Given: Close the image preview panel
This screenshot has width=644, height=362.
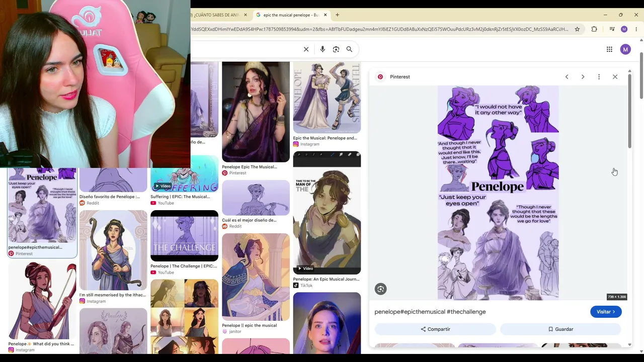Looking at the screenshot, I should pyautogui.click(x=615, y=77).
